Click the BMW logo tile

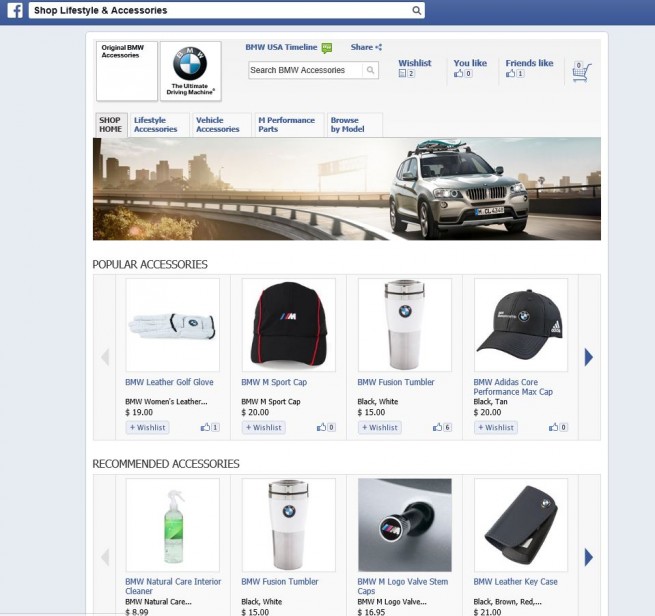(190, 71)
